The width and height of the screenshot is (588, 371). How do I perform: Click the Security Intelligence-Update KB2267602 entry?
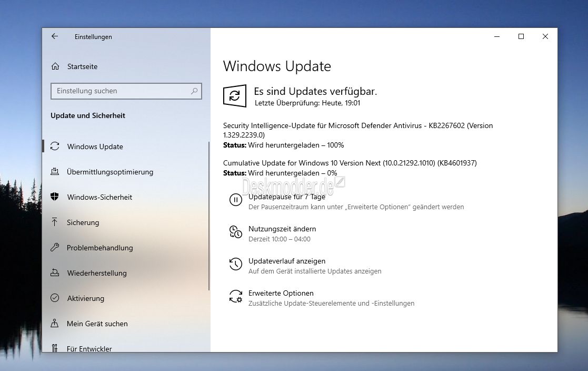click(x=358, y=130)
